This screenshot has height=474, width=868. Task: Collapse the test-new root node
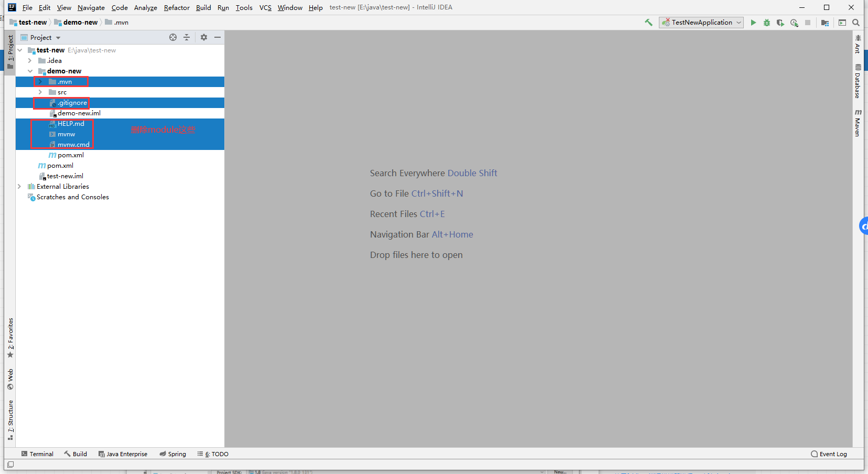tap(20, 50)
